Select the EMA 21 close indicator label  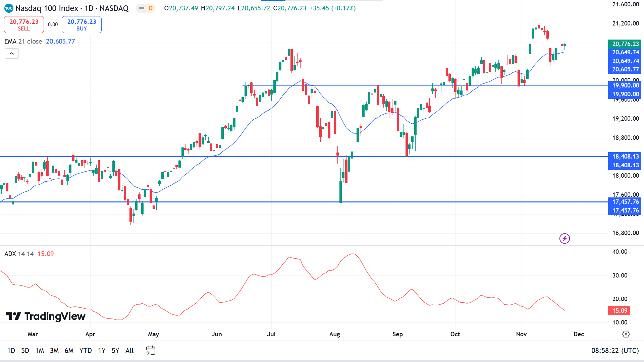coord(23,41)
